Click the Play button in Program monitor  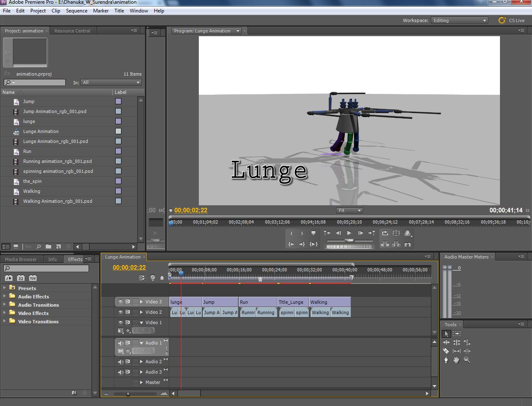click(x=349, y=233)
